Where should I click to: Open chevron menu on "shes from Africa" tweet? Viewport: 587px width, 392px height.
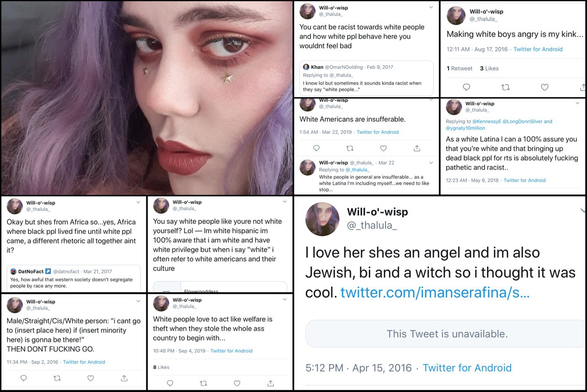coord(138,202)
